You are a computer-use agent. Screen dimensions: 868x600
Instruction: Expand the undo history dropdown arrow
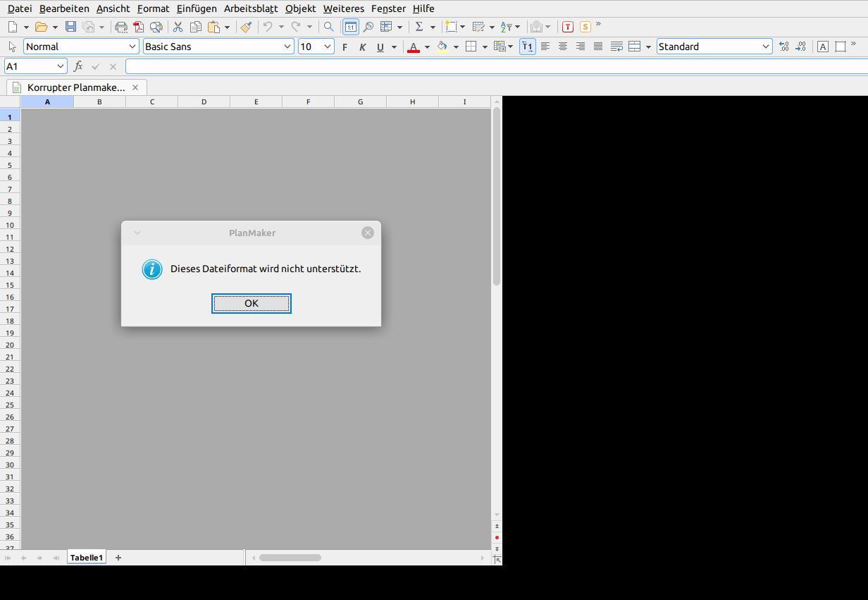point(281,27)
